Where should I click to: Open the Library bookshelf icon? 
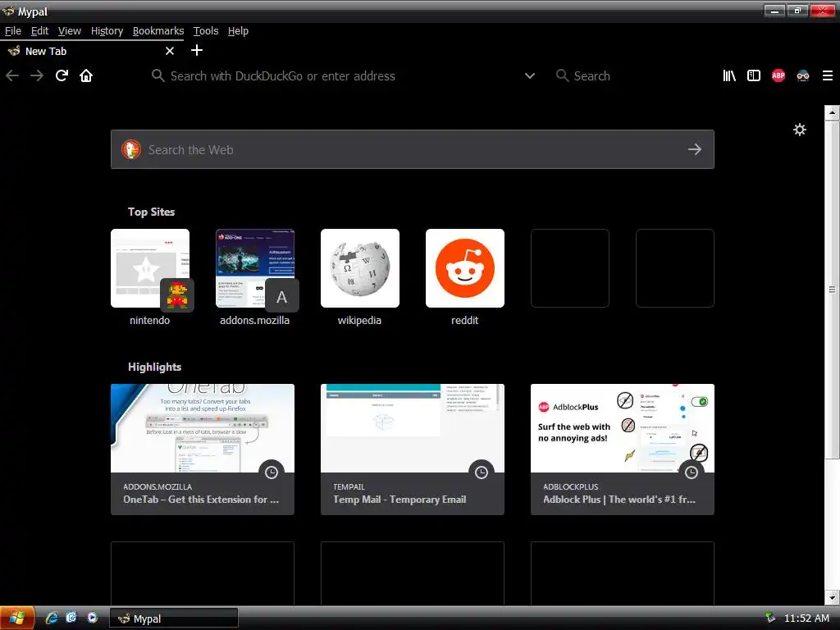[x=729, y=75]
